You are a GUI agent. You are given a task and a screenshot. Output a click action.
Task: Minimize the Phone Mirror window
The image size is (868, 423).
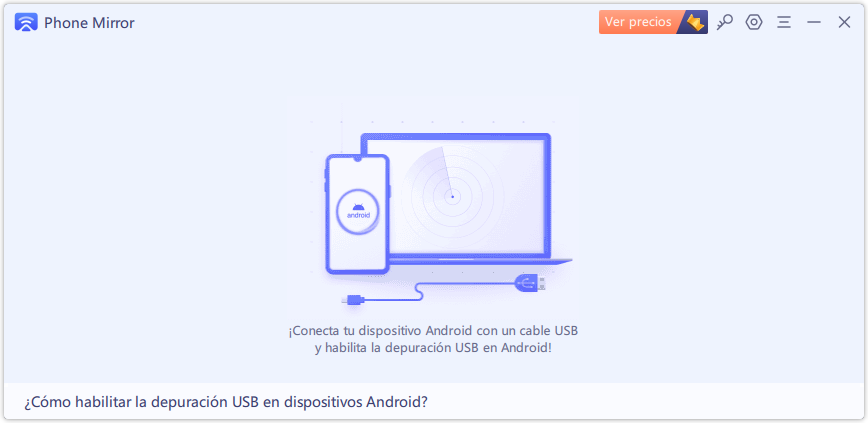pos(813,22)
